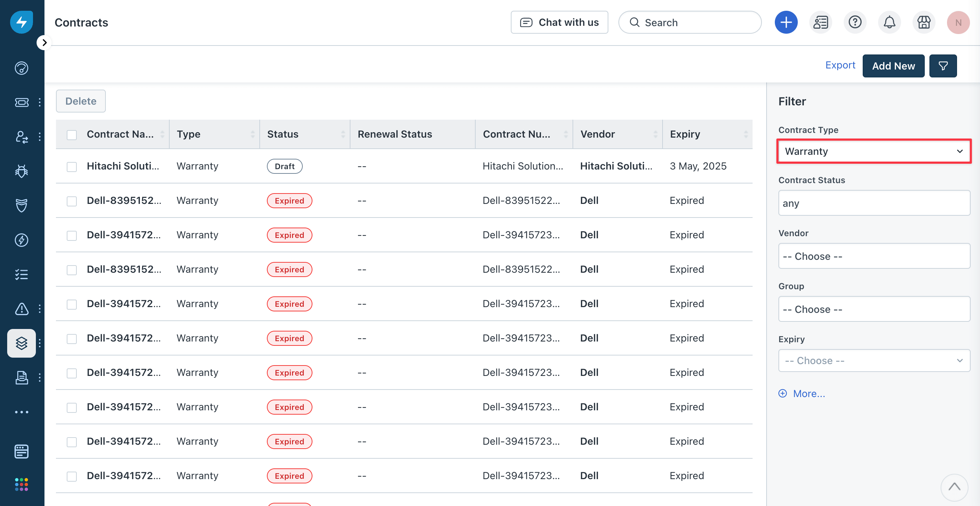
Task: Open the Marketplace store icon
Action: (924, 22)
